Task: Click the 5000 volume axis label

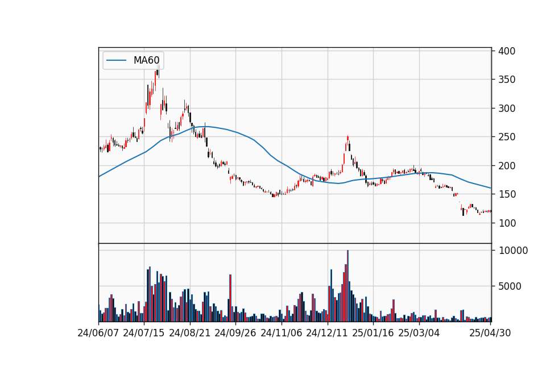Action: (x=510, y=286)
